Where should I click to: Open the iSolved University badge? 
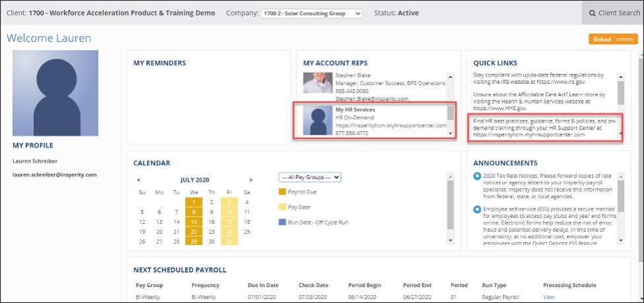[x=613, y=40]
